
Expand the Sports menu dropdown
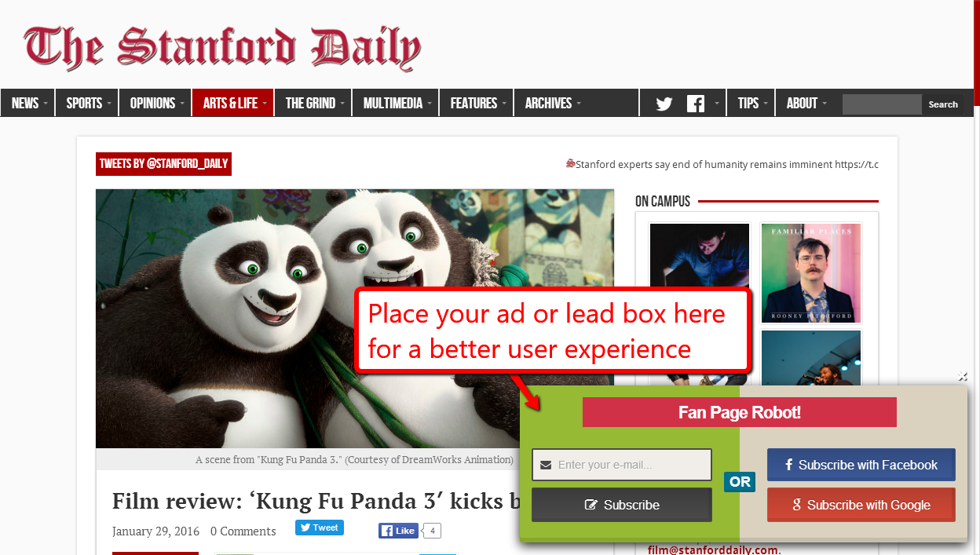87,103
